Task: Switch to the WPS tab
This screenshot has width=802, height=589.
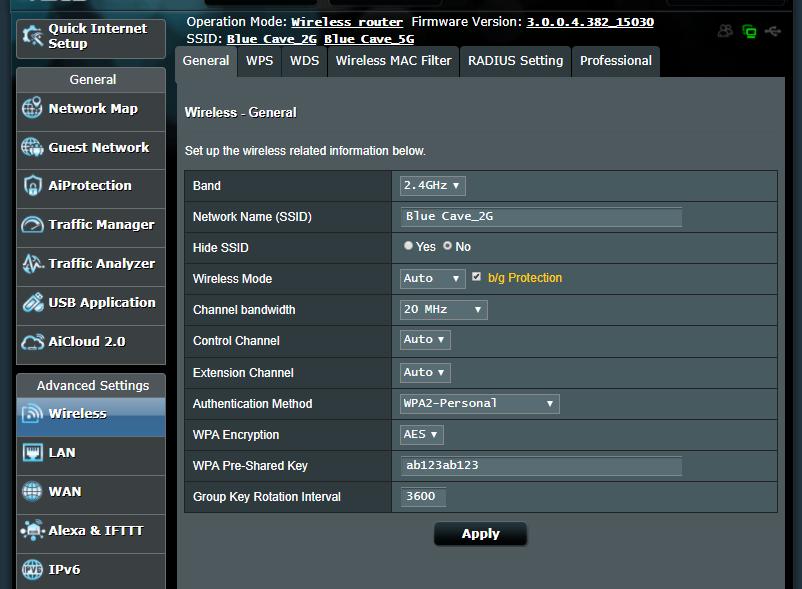Action: pos(259,61)
